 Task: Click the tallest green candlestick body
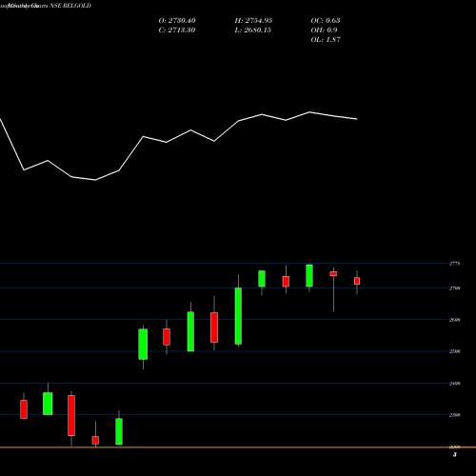coord(238,316)
